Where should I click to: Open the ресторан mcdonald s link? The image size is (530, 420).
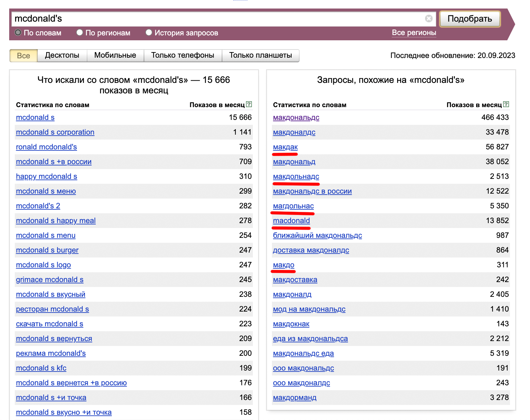click(52, 309)
